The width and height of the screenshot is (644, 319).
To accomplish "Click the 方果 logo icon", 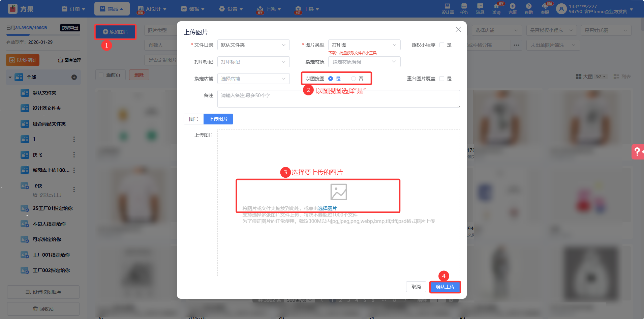I will coord(12,9).
